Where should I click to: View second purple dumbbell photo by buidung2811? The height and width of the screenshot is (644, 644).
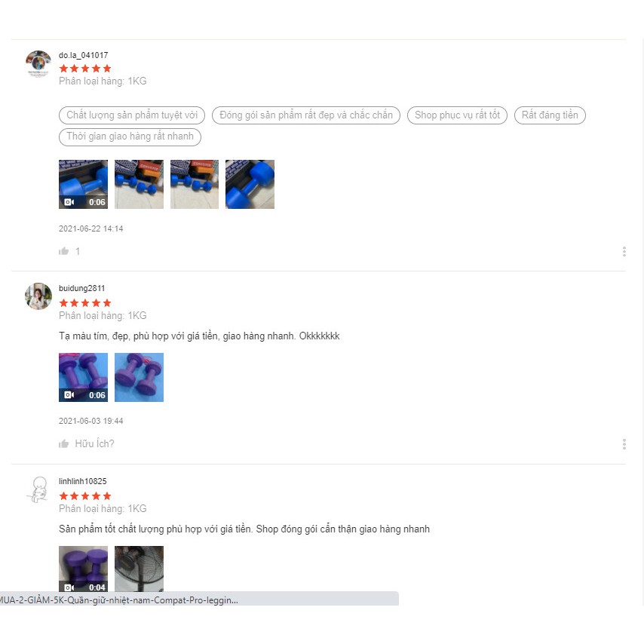(x=139, y=378)
